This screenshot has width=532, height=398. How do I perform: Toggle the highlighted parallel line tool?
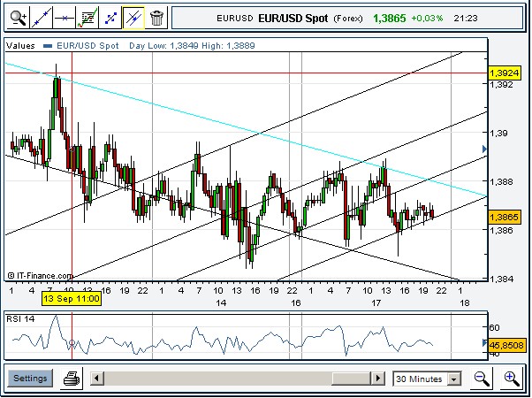click(x=133, y=17)
